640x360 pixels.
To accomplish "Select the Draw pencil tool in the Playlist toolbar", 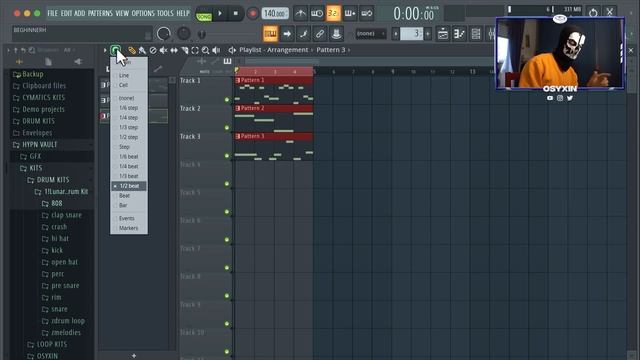I will tap(132, 50).
